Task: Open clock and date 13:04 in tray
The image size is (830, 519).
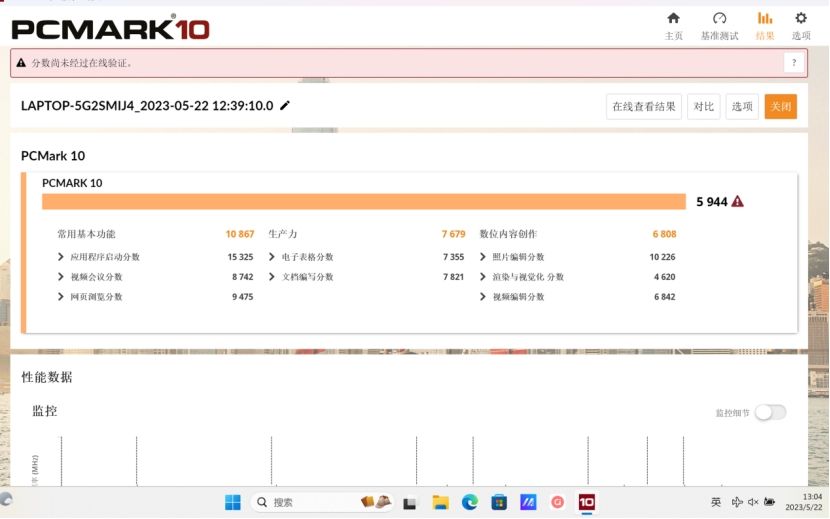Action: tap(804, 502)
